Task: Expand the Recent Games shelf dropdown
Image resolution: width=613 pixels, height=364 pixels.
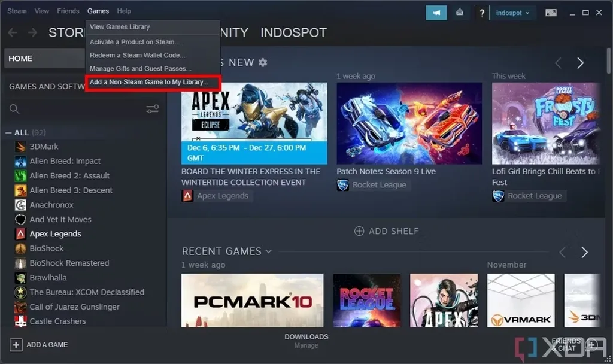Action: tap(269, 251)
